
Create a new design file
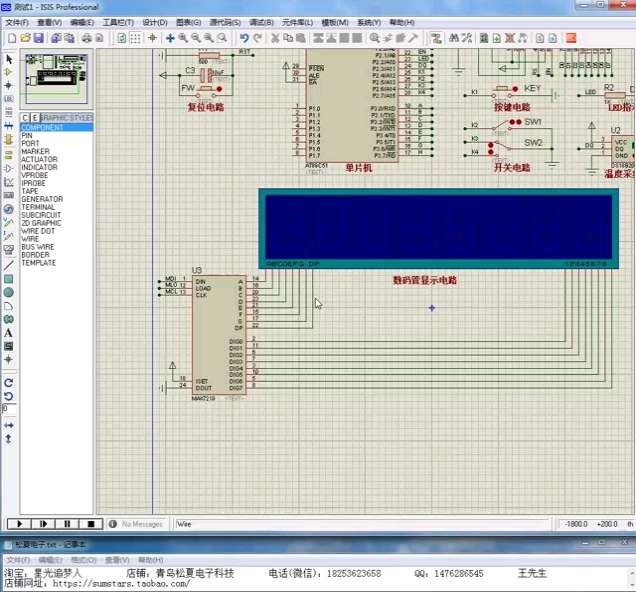tap(13, 38)
